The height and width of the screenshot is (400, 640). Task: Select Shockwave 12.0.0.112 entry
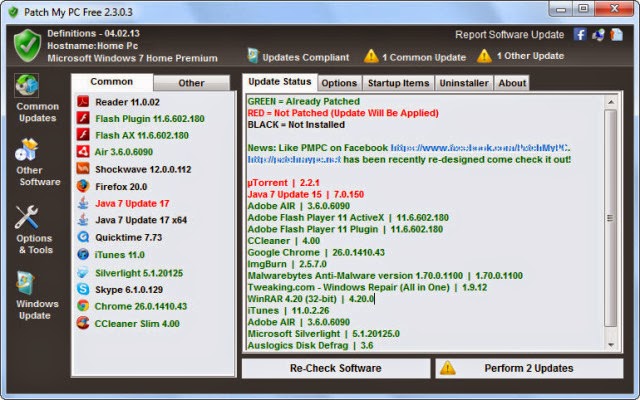click(x=143, y=169)
